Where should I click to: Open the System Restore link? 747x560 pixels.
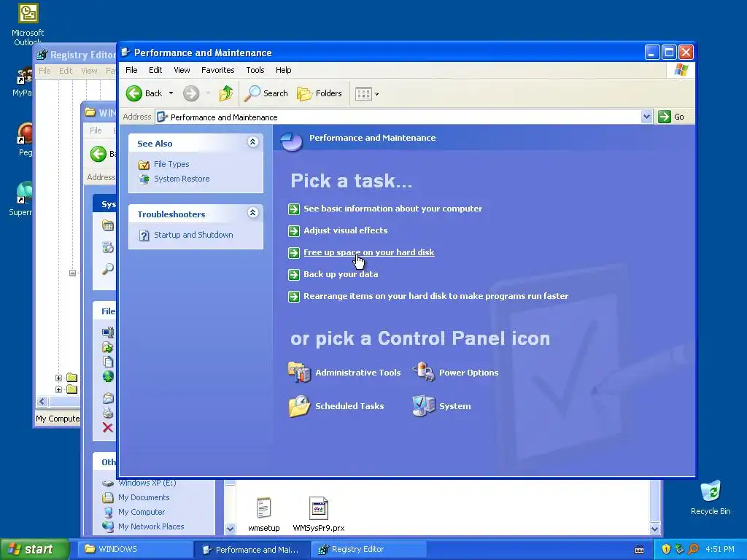pos(182,179)
